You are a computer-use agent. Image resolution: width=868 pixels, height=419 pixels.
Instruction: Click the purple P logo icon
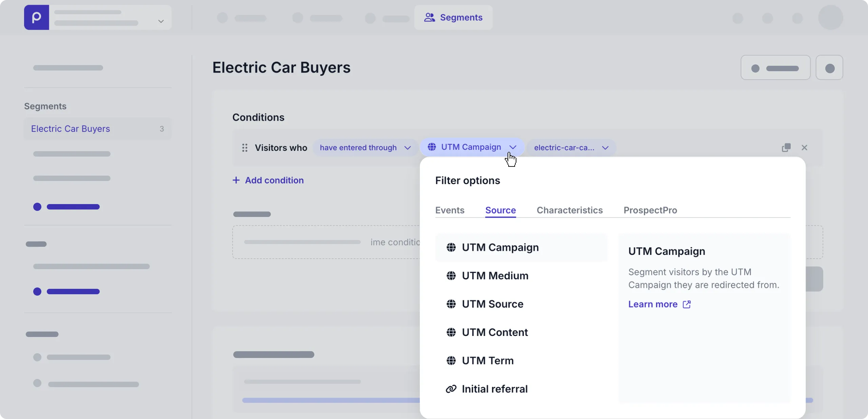click(x=36, y=17)
